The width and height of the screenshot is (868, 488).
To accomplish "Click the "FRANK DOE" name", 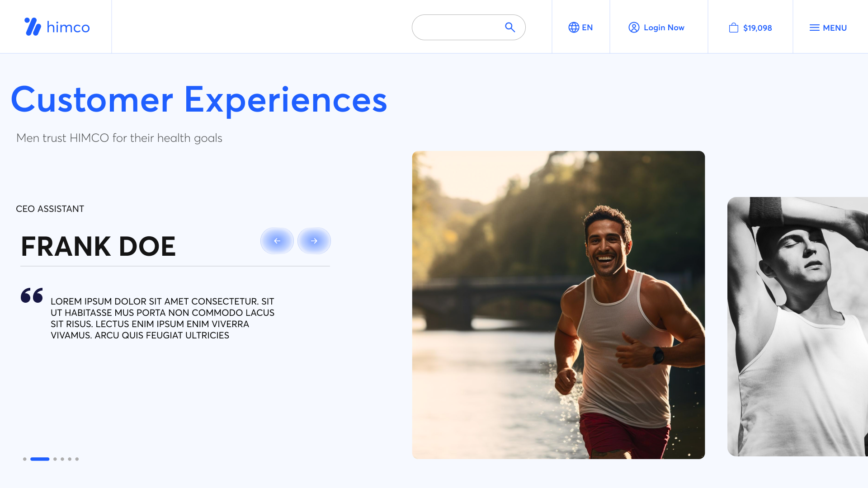I will click(x=98, y=247).
